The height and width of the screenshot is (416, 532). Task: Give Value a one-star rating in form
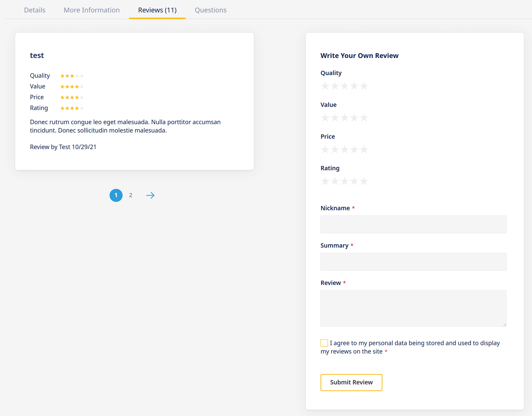coord(325,118)
